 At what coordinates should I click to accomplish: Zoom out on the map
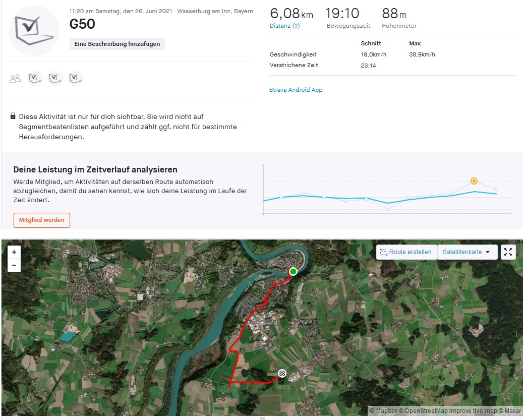click(x=14, y=265)
